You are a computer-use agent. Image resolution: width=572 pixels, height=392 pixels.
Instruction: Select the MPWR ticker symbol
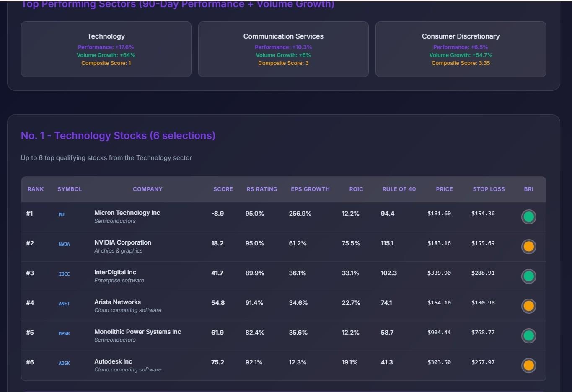click(64, 333)
